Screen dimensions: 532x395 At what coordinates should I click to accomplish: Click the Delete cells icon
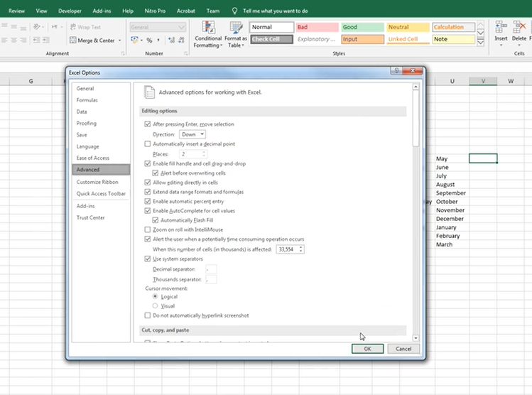pyautogui.click(x=519, y=27)
